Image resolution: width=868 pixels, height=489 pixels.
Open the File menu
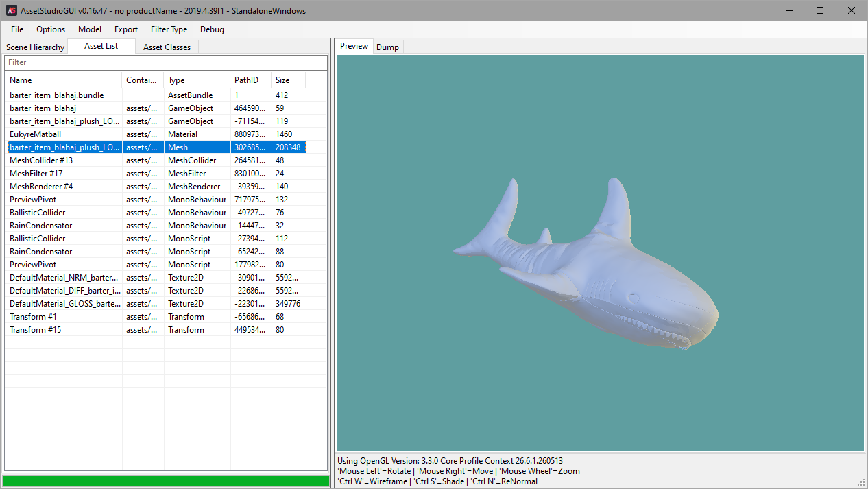pyautogui.click(x=17, y=29)
